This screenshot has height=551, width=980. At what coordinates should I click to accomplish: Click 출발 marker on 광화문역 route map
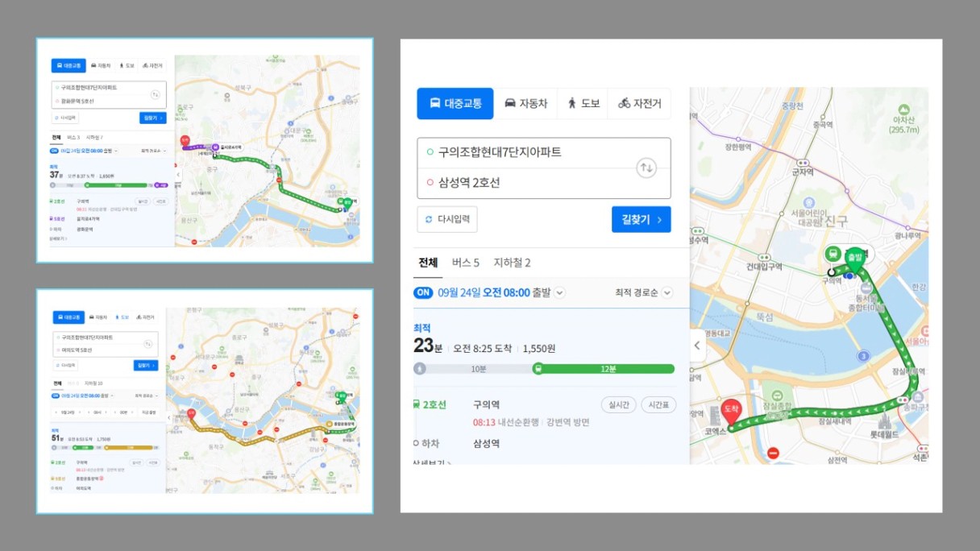click(x=347, y=201)
